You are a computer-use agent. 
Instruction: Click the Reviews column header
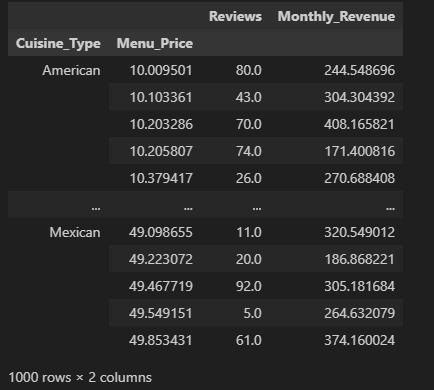(235, 16)
